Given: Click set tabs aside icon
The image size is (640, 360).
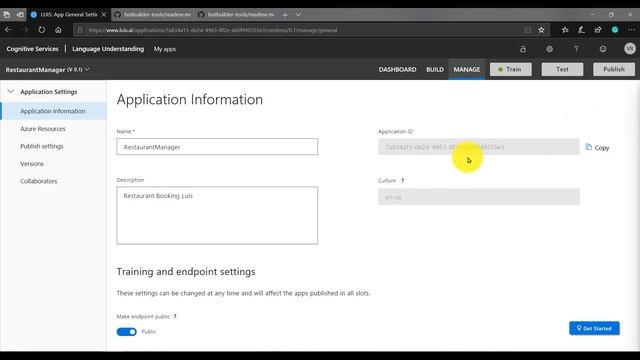Looking at the screenshot, I should tap(20, 15).
